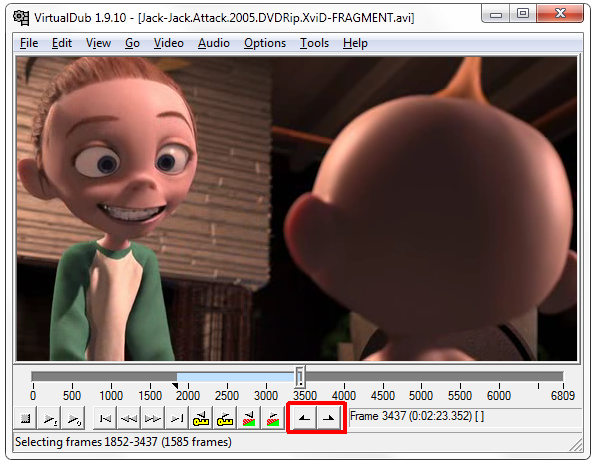The height and width of the screenshot is (464, 594).
Task: Click the Stop playback button
Action: pos(25,419)
